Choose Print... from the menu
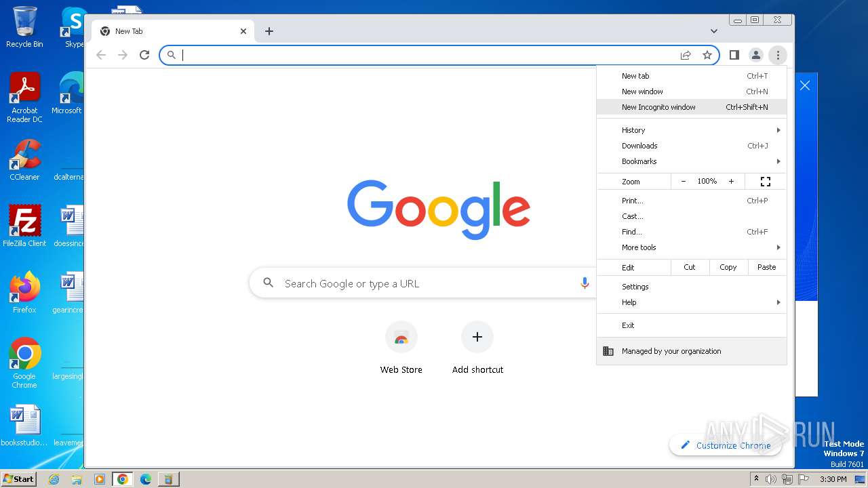This screenshot has width=868, height=488. click(x=692, y=201)
